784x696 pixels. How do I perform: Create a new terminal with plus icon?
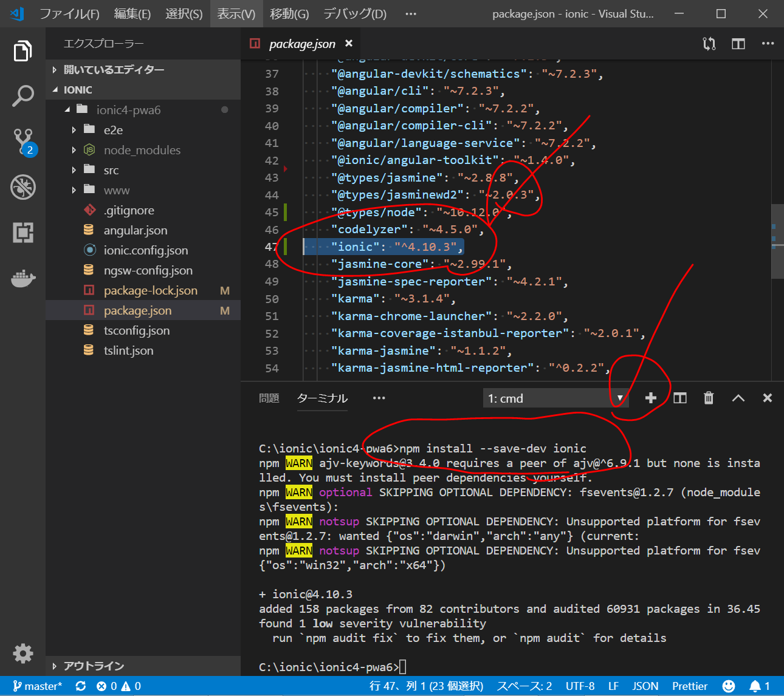(x=650, y=398)
